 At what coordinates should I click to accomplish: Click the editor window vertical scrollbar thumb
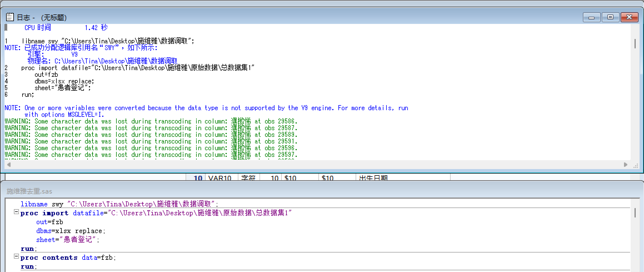pyautogui.click(x=635, y=213)
